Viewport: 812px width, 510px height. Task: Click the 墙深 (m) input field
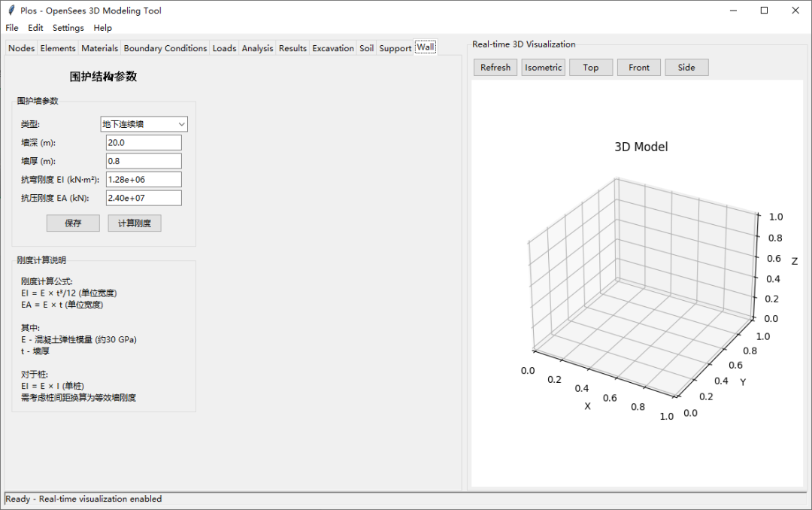click(x=144, y=142)
